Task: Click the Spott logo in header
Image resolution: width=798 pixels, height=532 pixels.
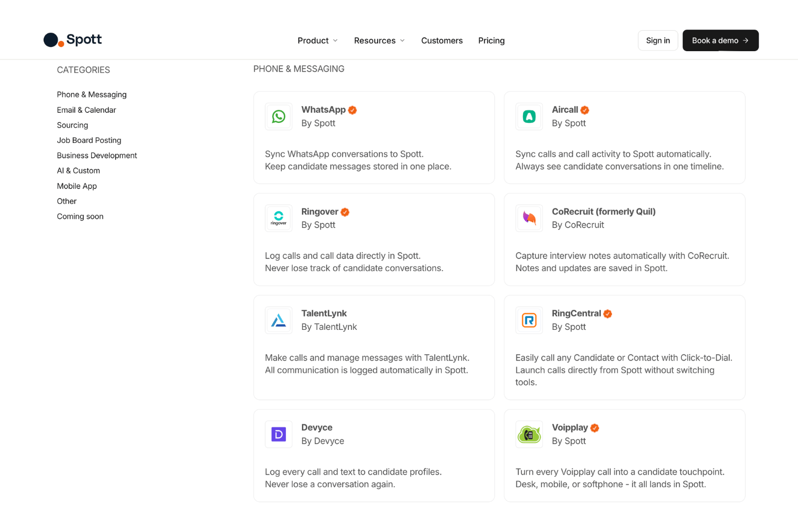Action: pos(73,40)
